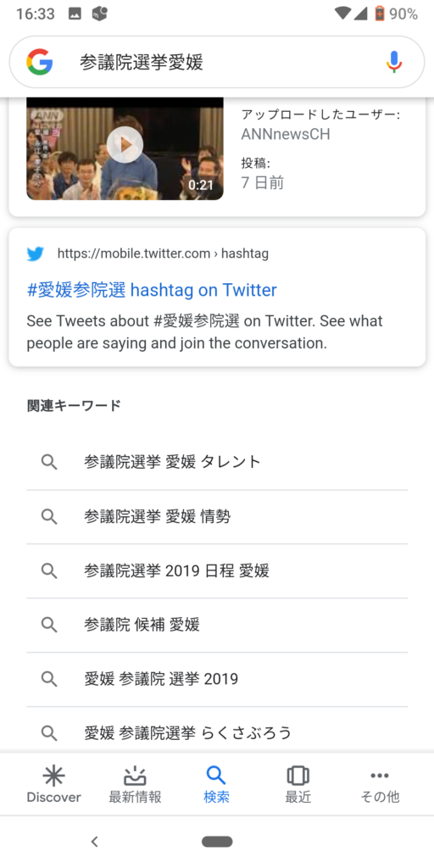Tap the home pill navigation button
434x868 pixels.
pyautogui.click(x=217, y=842)
